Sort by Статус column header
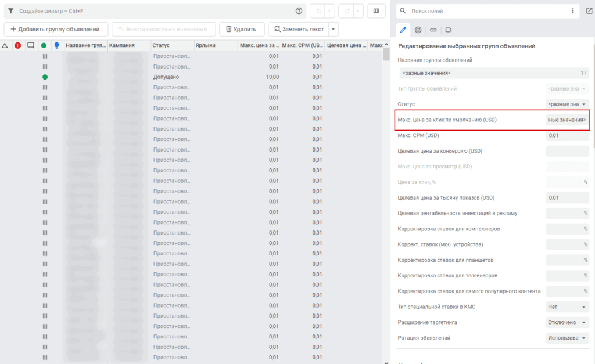The height and width of the screenshot is (364, 595). pos(172,45)
